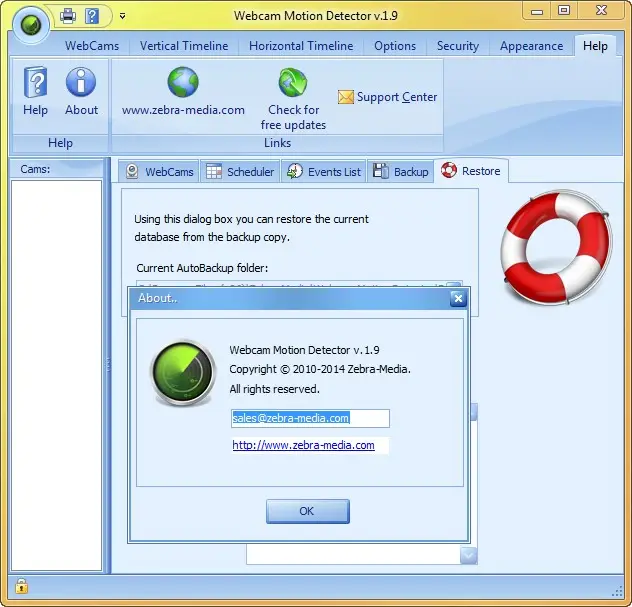Click OK in the About dialog
This screenshot has width=632, height=607.
pyautogui.click(x=308, y=511)
